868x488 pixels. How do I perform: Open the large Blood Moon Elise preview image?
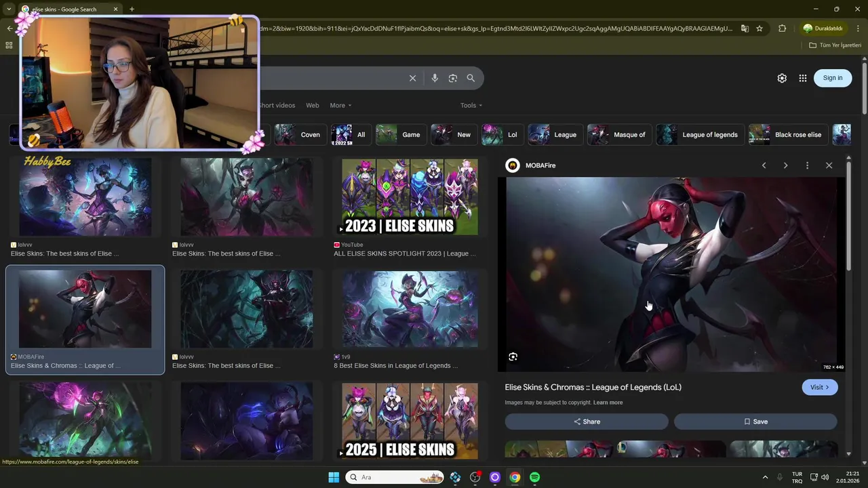(671, 274)
